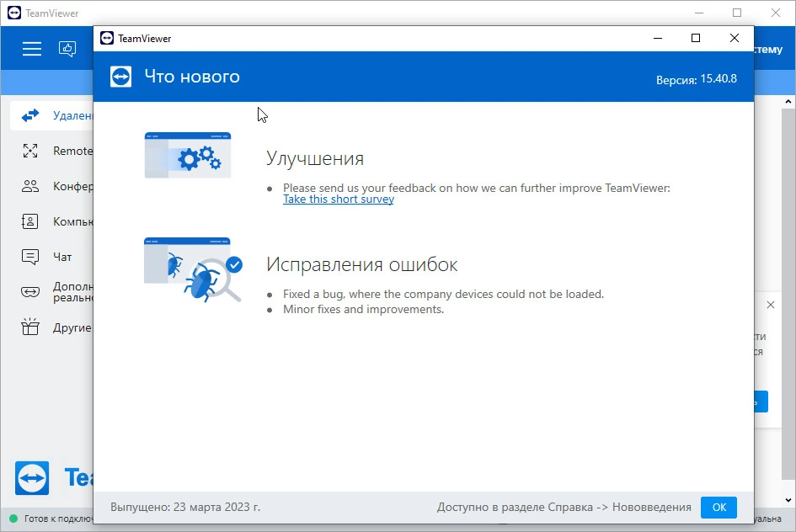Image resolution: width=796 pixels, height=532 pixels.
Task: Close the Что нового dialog window
Action: 734,38
